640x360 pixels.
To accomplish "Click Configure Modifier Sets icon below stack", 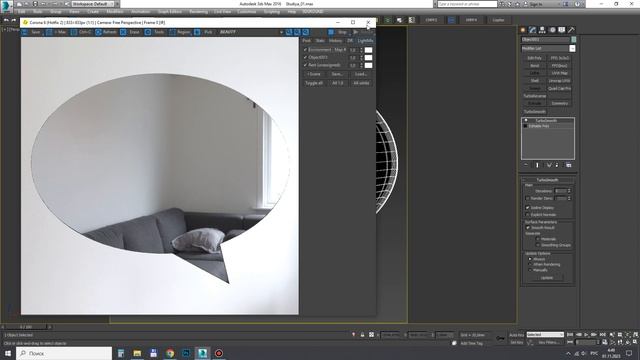I will tap(569, 165).
